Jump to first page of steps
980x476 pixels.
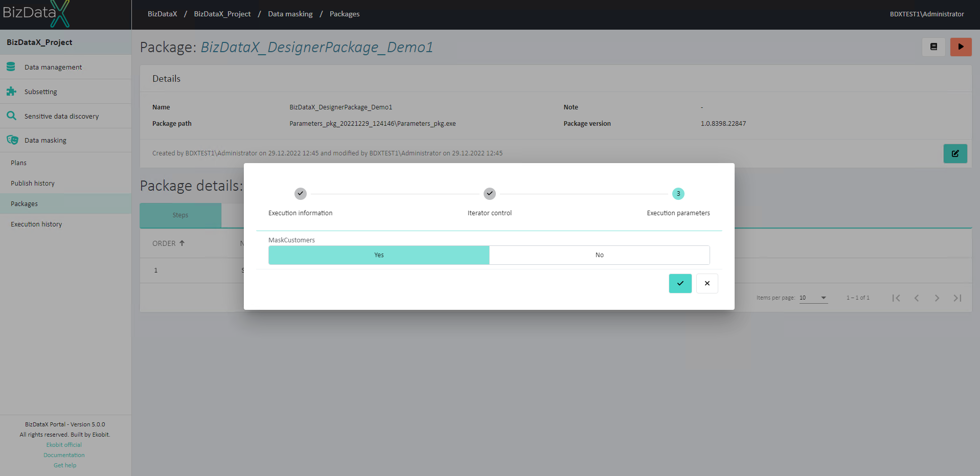pyautogui.click(x=896, y=298)
